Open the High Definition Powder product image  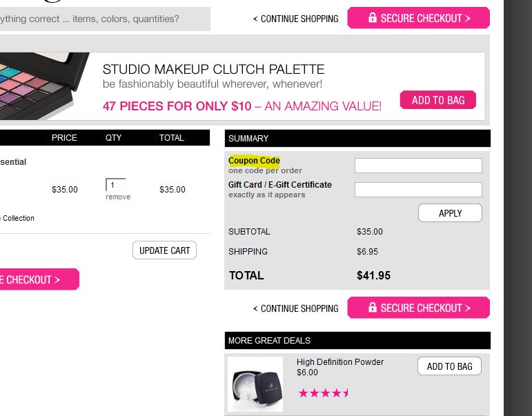click(255, 384)
